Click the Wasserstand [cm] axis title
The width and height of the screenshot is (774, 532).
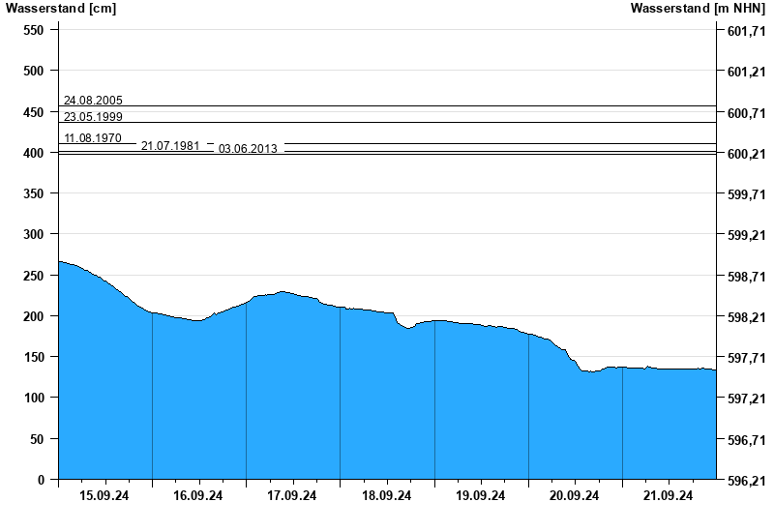coord(60,9)
